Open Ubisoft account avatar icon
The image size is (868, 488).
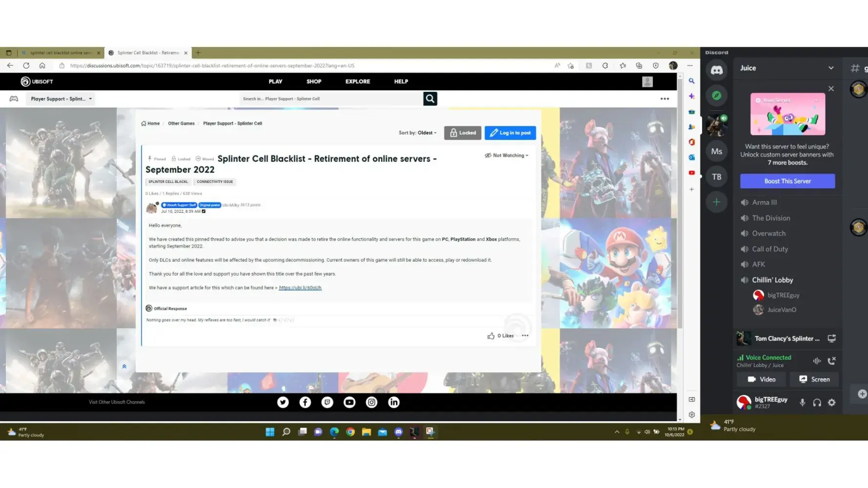coord(647,81)
